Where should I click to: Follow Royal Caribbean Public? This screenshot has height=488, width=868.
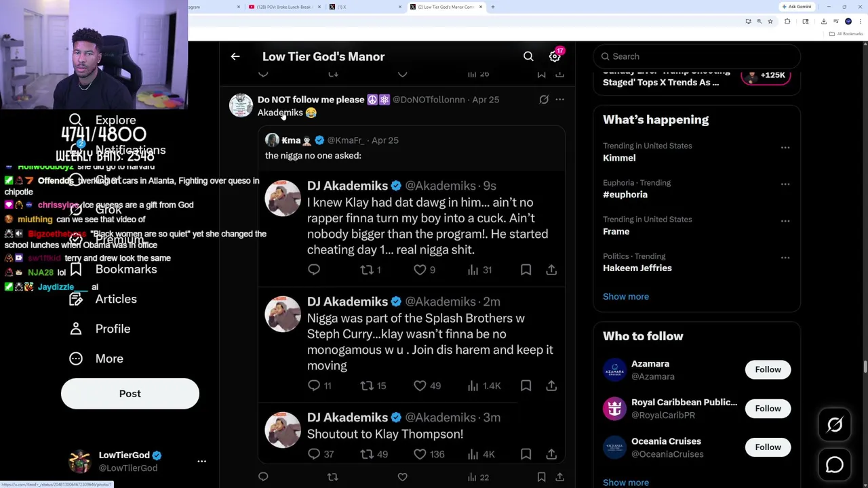tap(768, 408)
